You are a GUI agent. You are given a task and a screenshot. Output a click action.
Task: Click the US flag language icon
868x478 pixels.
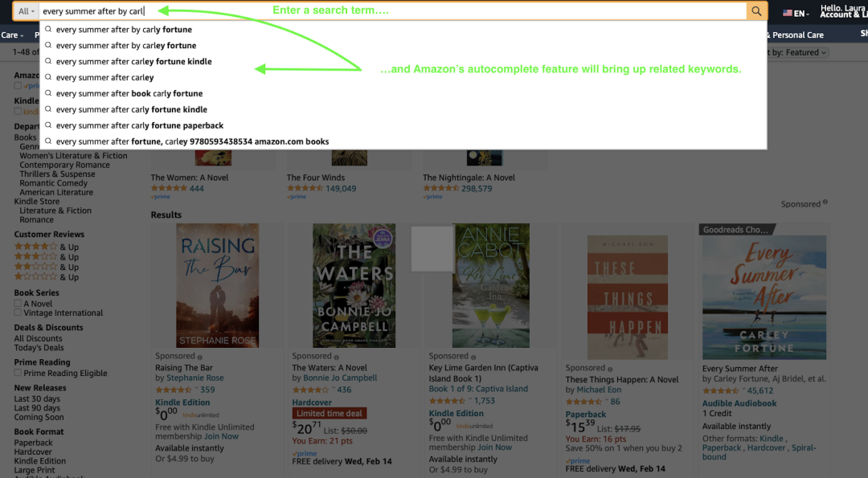(787, 13)
